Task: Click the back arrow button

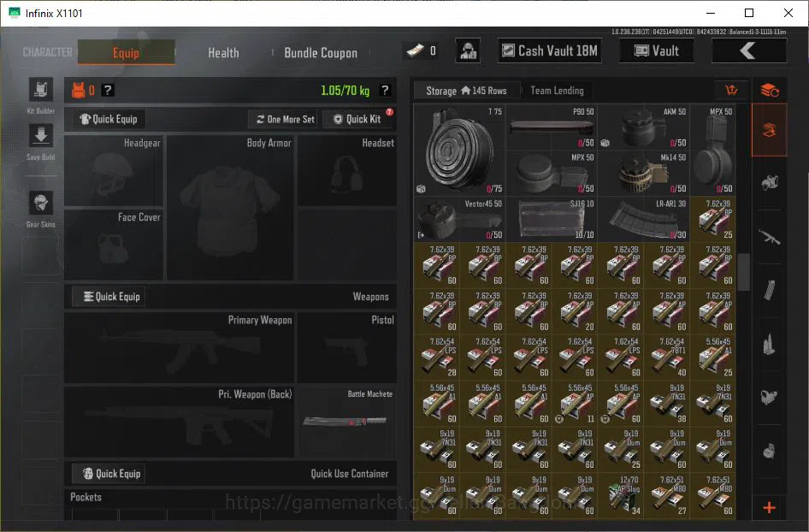Action: (x=749, y=50)
